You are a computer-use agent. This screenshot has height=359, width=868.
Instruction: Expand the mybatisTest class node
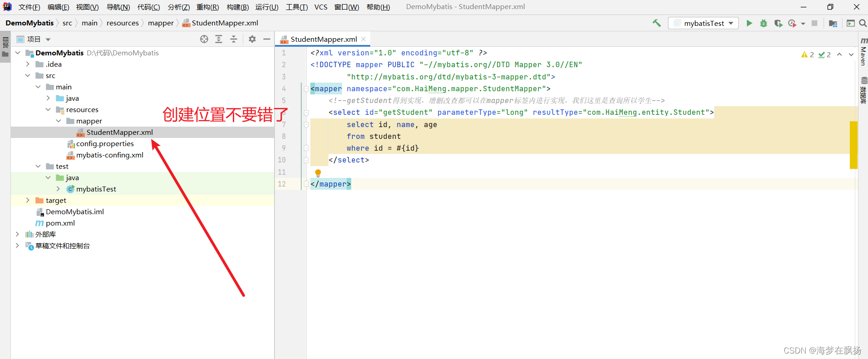tap(58, 189)
